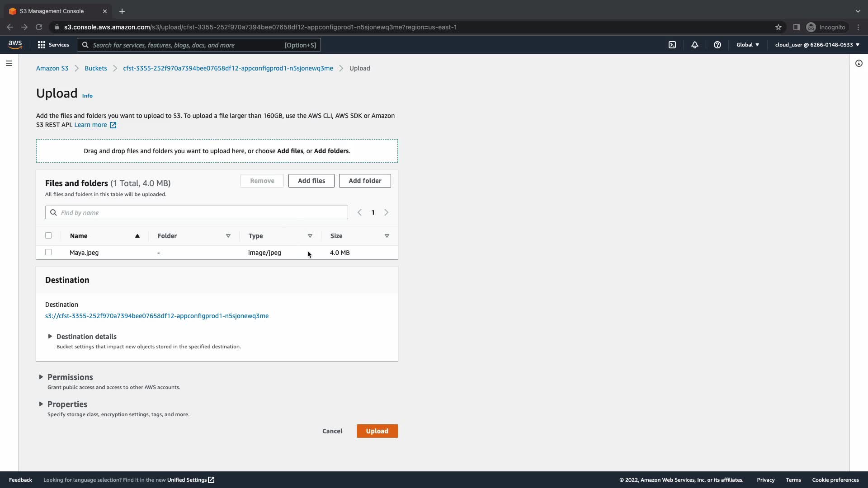
Task: Open the hamburger side navigation menu
Action: click(9, 63)
